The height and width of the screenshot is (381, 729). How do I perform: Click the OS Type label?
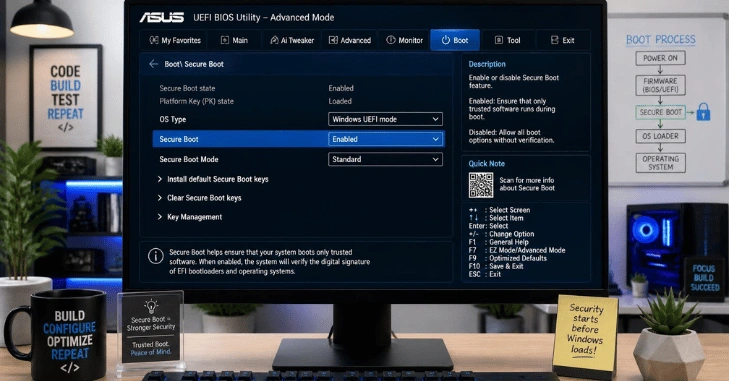point(172,120)
